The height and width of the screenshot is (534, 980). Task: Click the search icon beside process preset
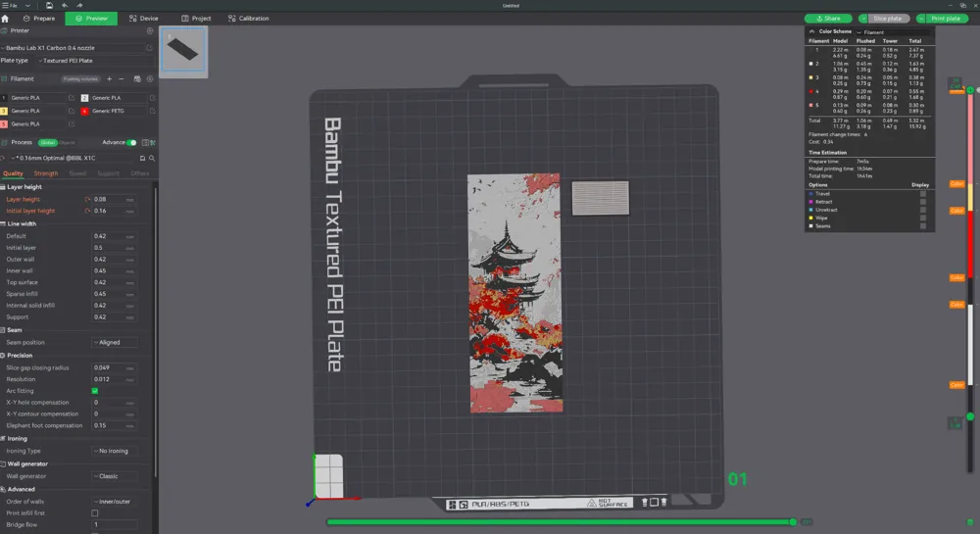pos(151,158)
